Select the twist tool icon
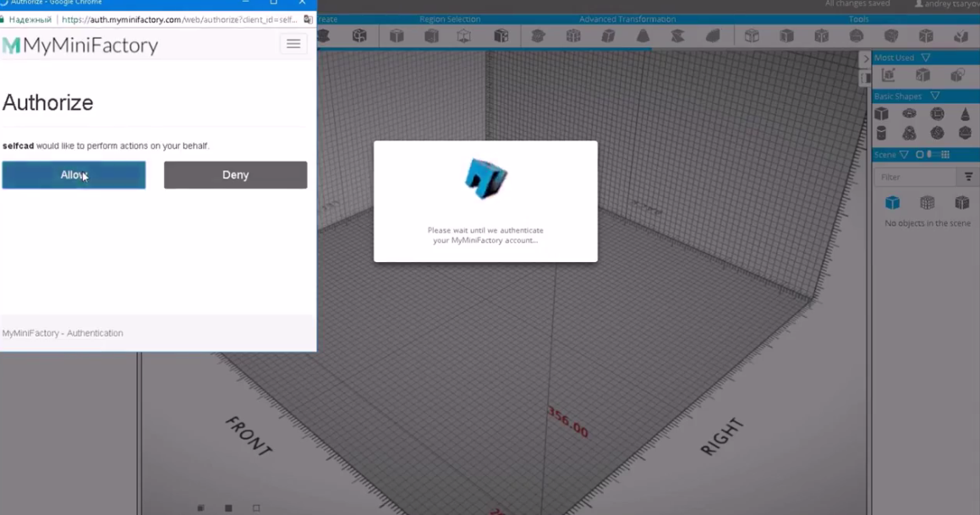Image resolution: width=980 pixels, height=515 pixels. tap(677, 36)
